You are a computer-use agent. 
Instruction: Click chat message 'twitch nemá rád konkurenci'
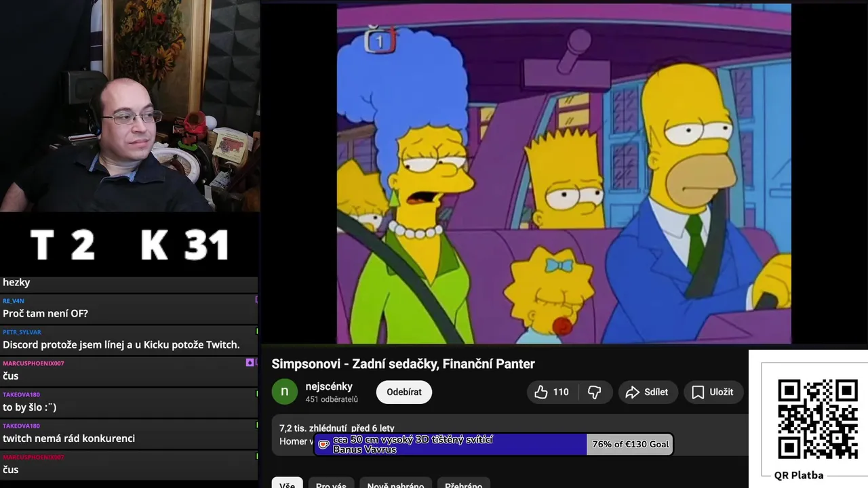[x=68, y=439]
